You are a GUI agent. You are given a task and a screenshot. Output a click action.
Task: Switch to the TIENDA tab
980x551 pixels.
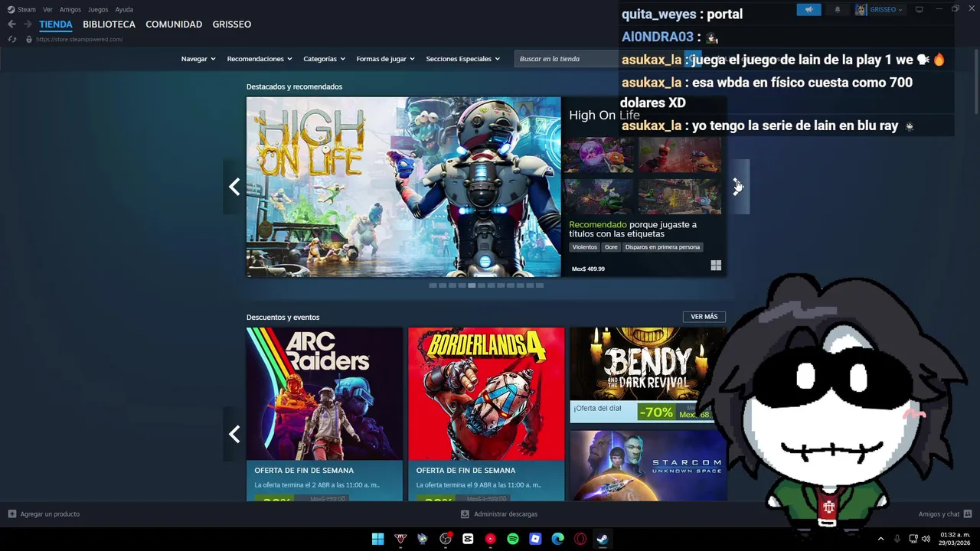(56, 24)
